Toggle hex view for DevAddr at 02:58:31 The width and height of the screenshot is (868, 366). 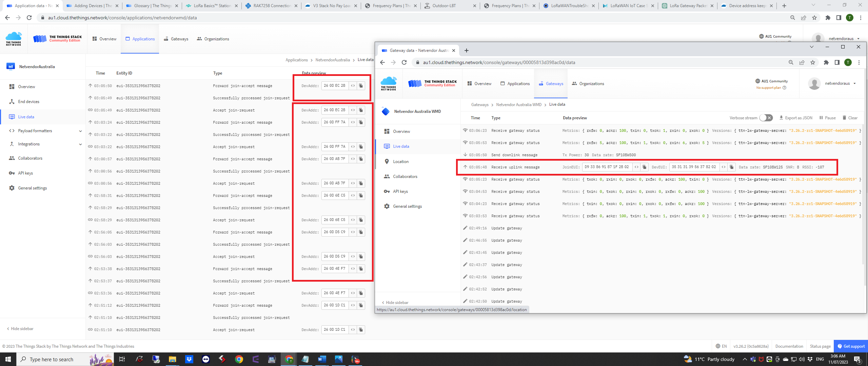pos(353,196)
